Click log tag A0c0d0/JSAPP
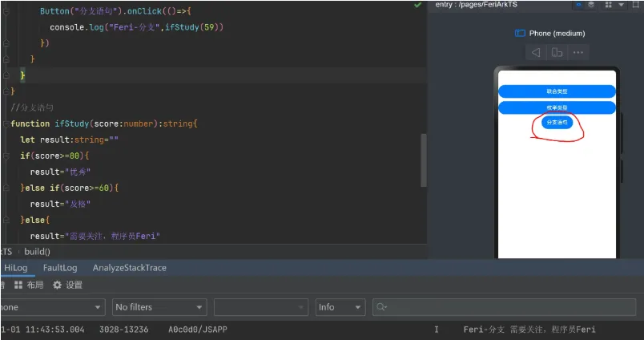 coord(198,330)
